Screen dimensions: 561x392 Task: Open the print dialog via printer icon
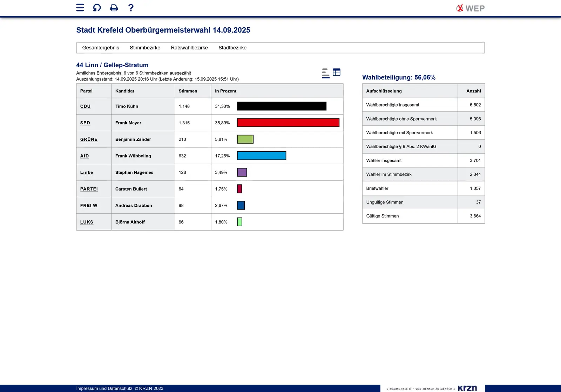click(x=114, y=8)
